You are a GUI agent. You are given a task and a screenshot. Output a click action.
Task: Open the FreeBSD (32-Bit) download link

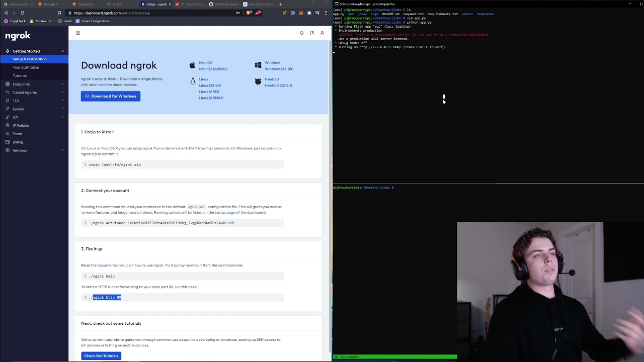pyautogui.click(x=278, y=85)
